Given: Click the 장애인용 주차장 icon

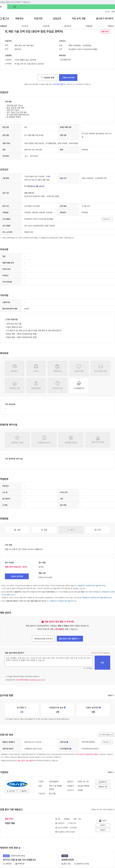Looking at the screenshot, I should [17, 440].
